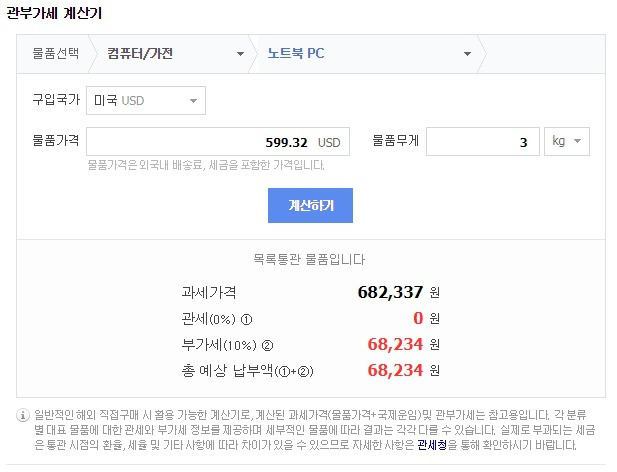The width and height of the screenshot is (617, 472).
Task: Open the kg weight unit dropdown
Action: tap(567, 142)
